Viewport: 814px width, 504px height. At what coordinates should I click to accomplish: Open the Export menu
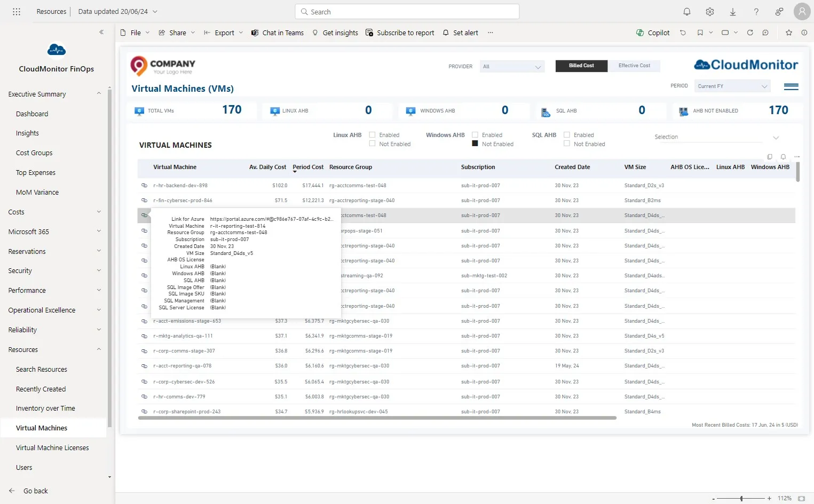[x=224, y=33]
